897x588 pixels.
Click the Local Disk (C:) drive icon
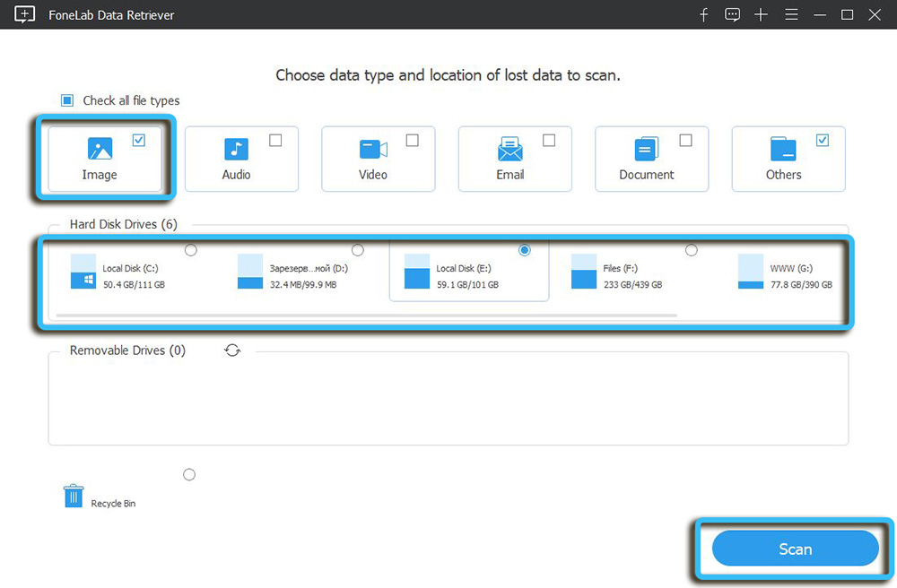tap(83, 272)
